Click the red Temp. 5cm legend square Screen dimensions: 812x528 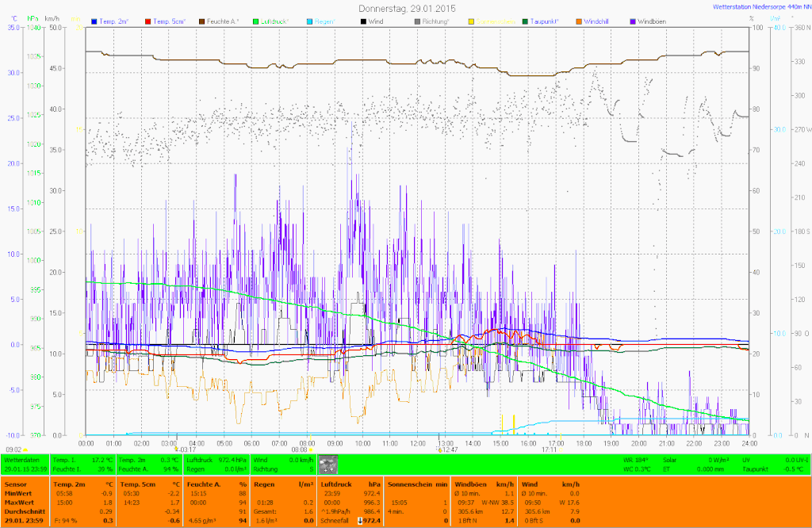tap(148, 21)
